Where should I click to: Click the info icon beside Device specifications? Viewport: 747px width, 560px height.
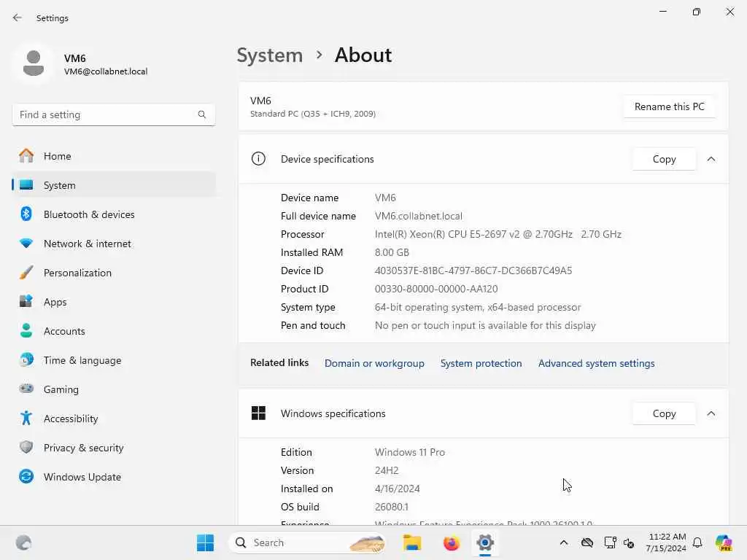(258, 158)
